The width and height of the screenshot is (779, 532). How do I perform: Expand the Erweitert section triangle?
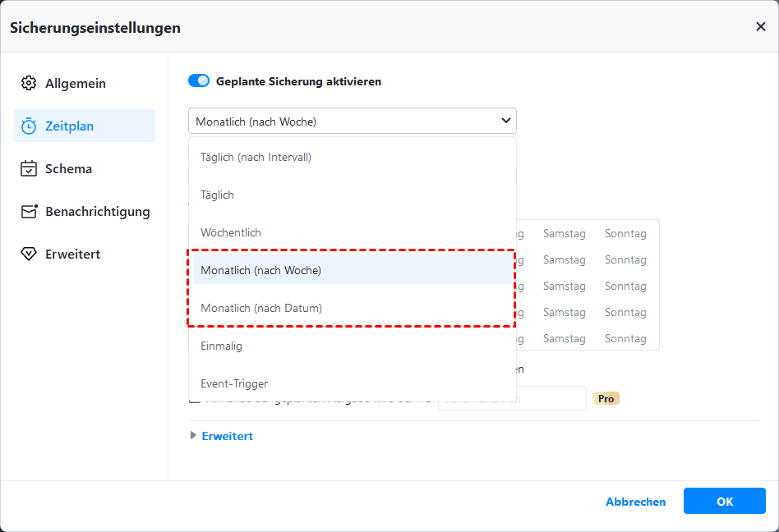click(194, 436)
